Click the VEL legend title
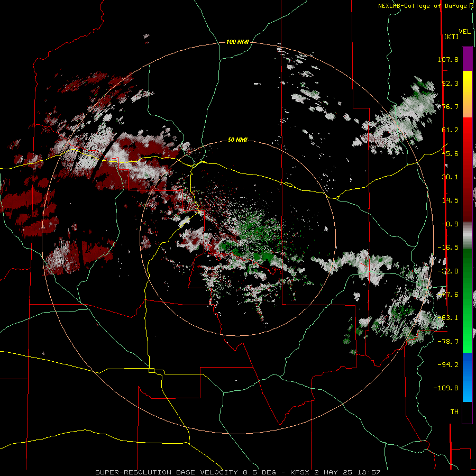This screenshot has width=476, height=476. coord(465,32)
